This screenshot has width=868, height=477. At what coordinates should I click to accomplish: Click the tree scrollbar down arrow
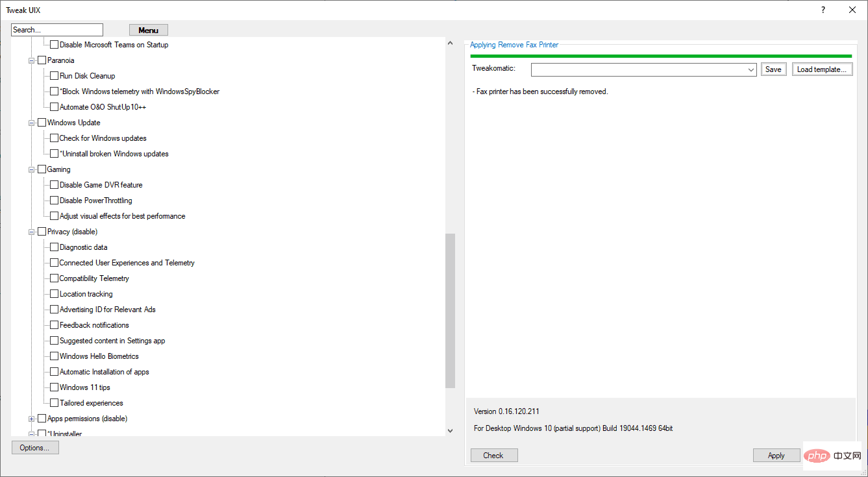(451, 430)
